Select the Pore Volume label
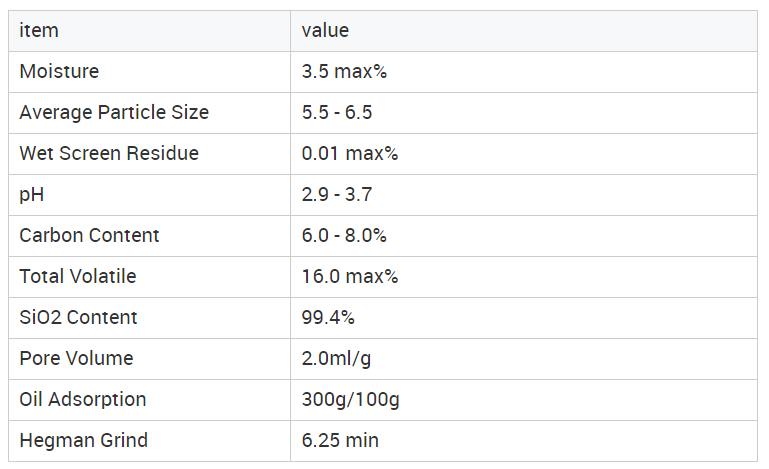Viewport: 769px width, 469px height. point(77,359)
